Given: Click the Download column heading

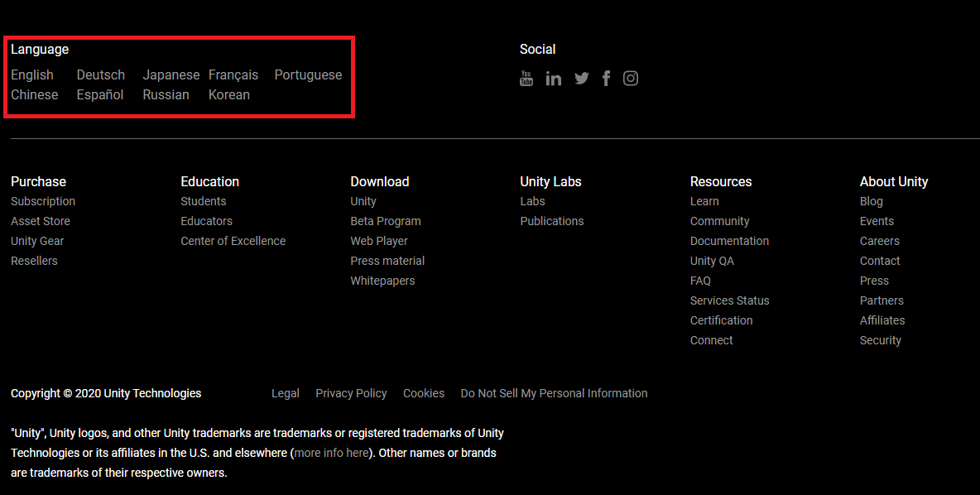Looking at the screenshot, I should (379, 182).
